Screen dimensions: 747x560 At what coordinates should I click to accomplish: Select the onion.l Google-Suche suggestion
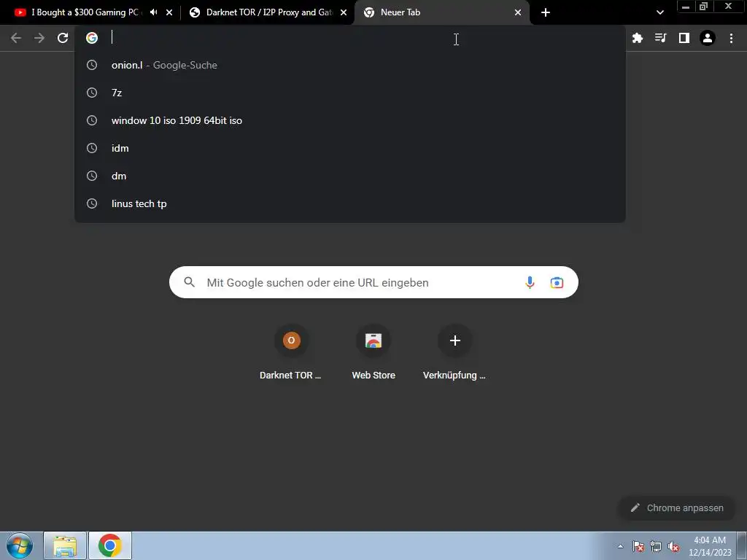(350, 65)
